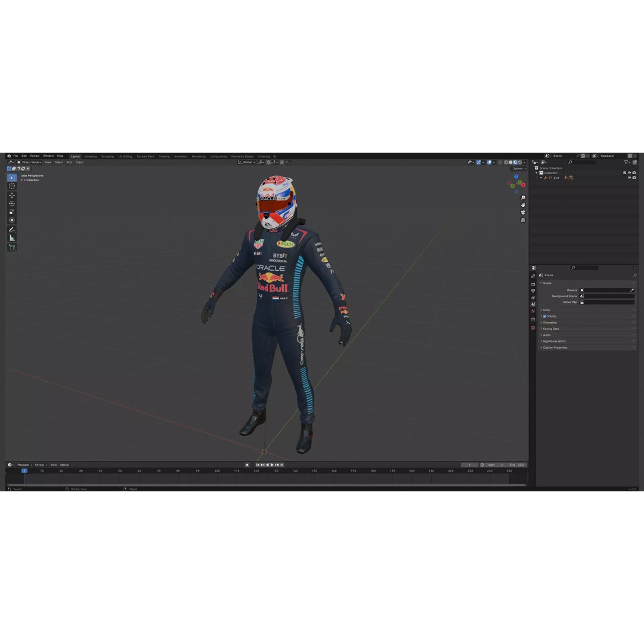644x644 pixels.
Task: Select the Transform tool
Action: (12, 220)
